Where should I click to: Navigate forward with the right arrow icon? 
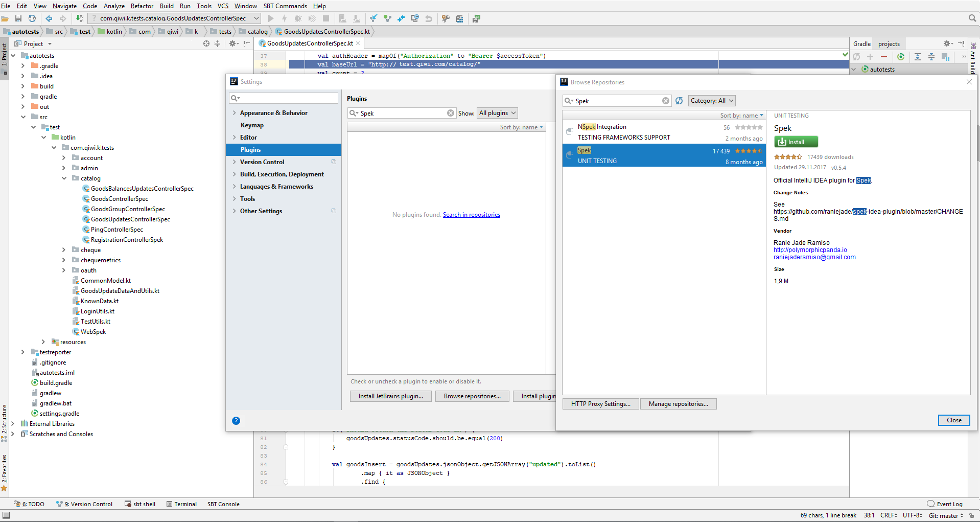pyautogui.click(x=63, y=18)
